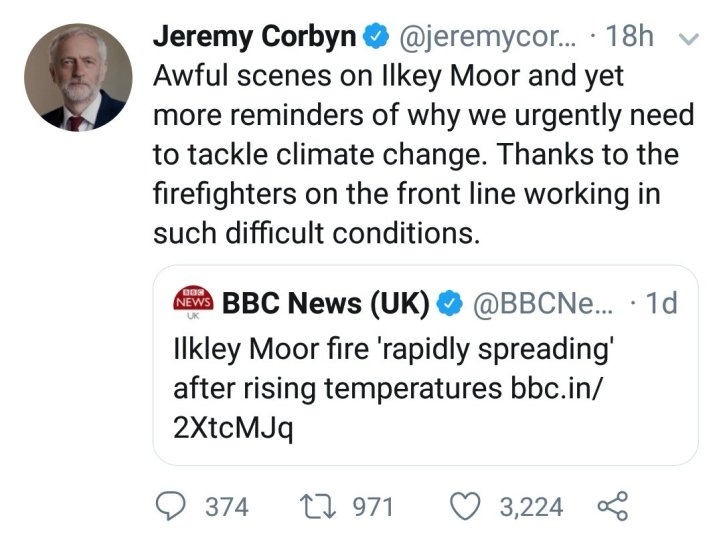This screenshot has height=536, width=723.
Task: Click the 374 replies count
Action: (x=226, y=507)
